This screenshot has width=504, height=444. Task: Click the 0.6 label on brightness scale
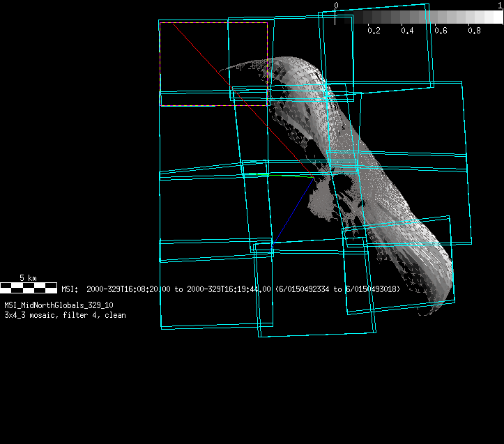pos(441,31)
